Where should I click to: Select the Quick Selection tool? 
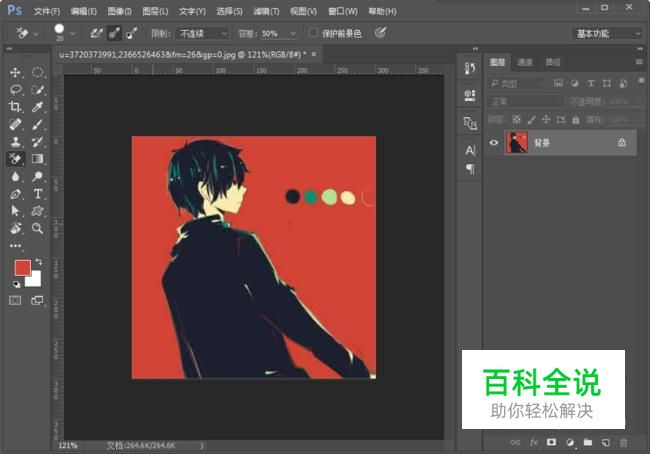click(x=37, y=90)
